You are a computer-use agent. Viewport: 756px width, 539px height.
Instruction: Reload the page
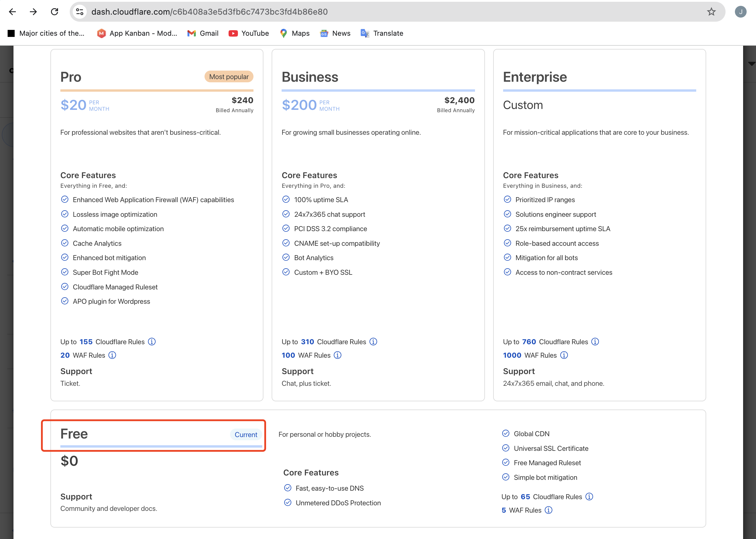[x=55, y=12]
